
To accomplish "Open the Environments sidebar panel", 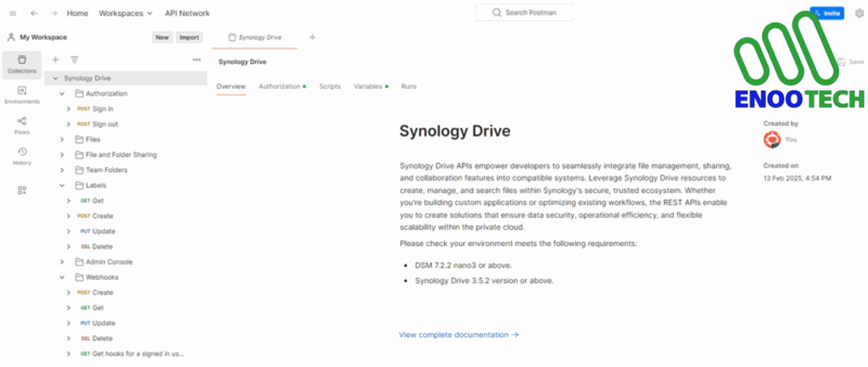I will (22, 95).
